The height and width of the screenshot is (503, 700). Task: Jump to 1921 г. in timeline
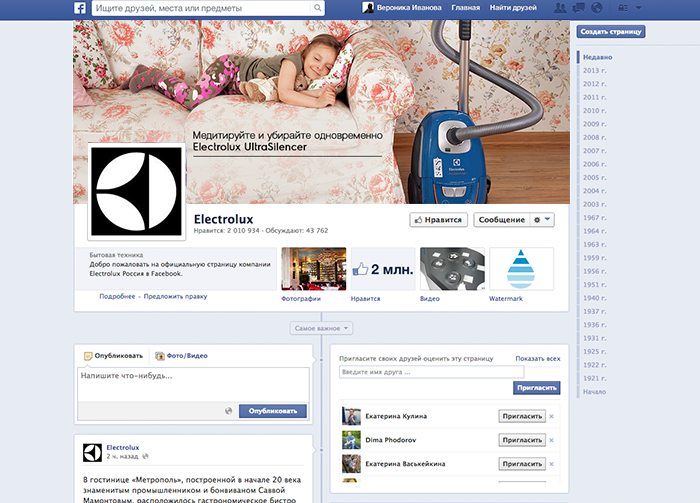pos(595,378)
